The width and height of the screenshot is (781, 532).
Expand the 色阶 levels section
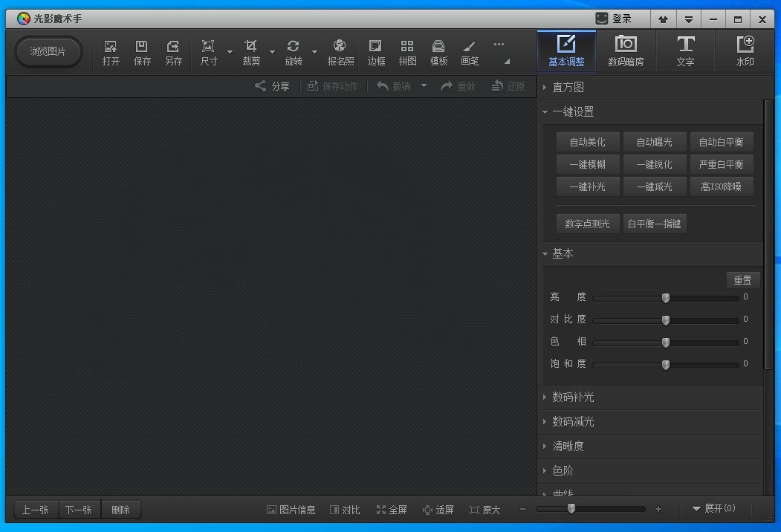pos(563,470)
